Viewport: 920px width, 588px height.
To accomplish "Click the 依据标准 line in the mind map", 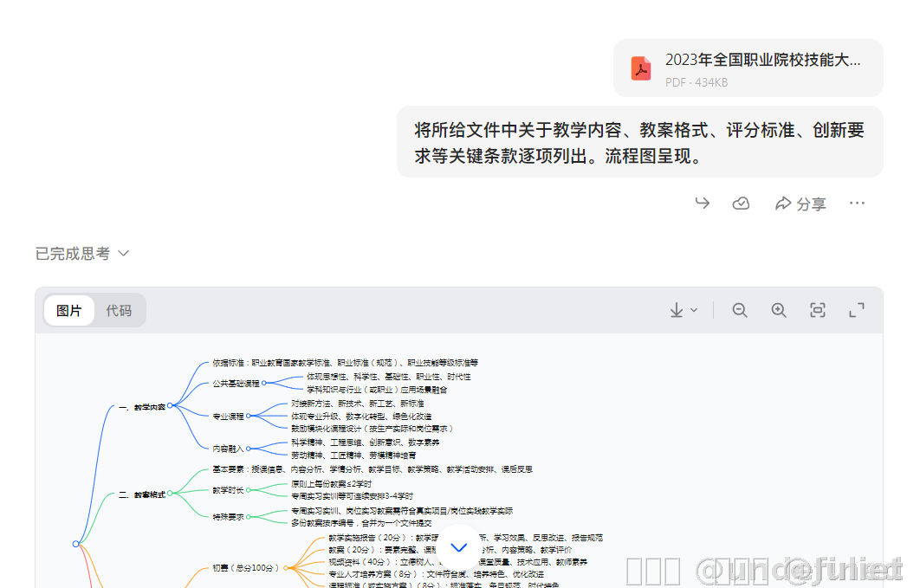I will click(345, 363).
